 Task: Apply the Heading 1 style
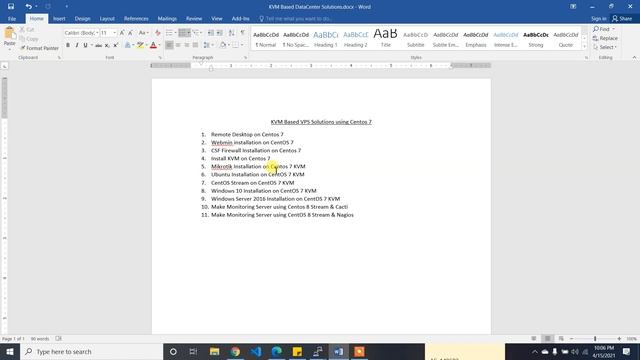coord(326,39)
